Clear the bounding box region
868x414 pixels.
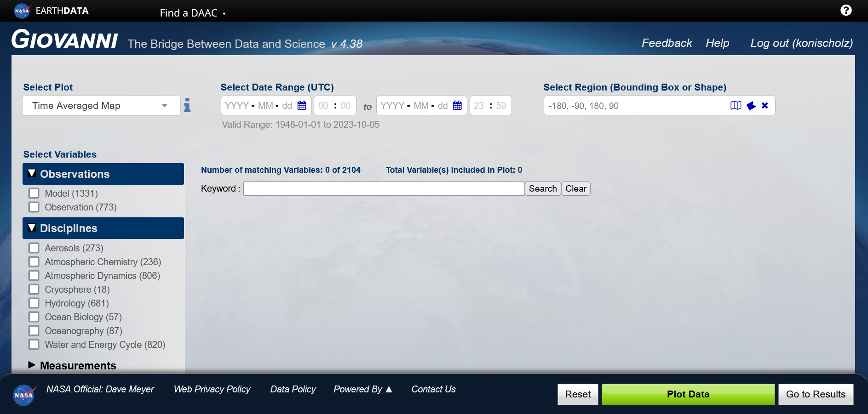click(765, 105)
